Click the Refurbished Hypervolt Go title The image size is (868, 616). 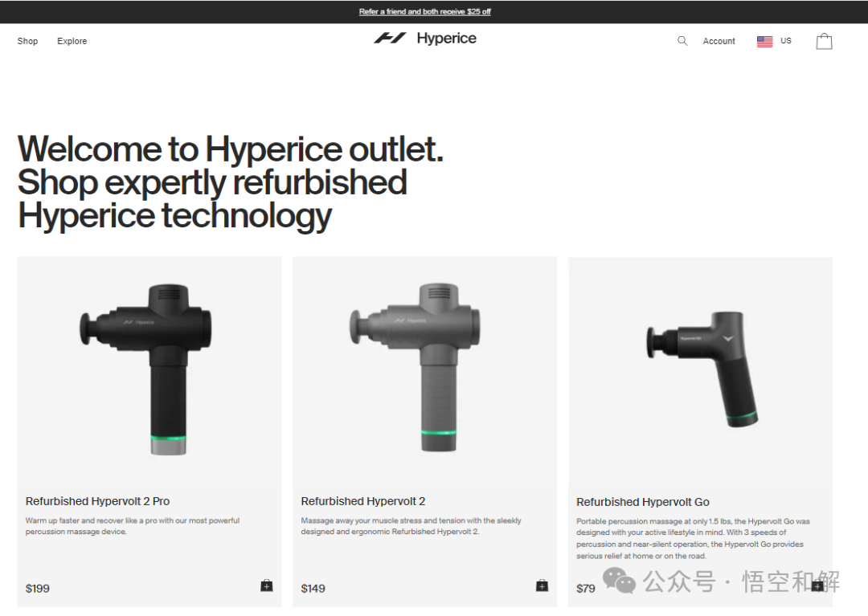[x=643, y=502]
